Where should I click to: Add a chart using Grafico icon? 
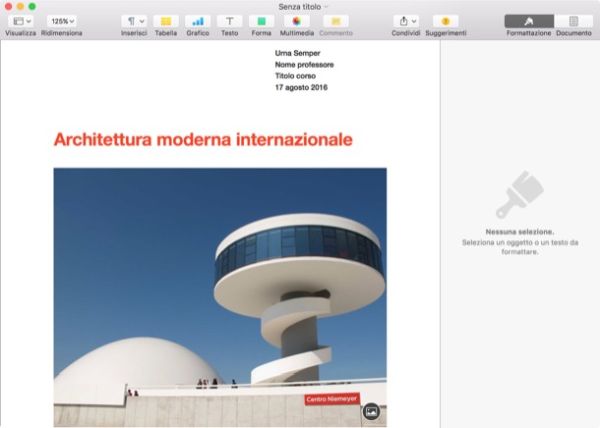(197, 21)
